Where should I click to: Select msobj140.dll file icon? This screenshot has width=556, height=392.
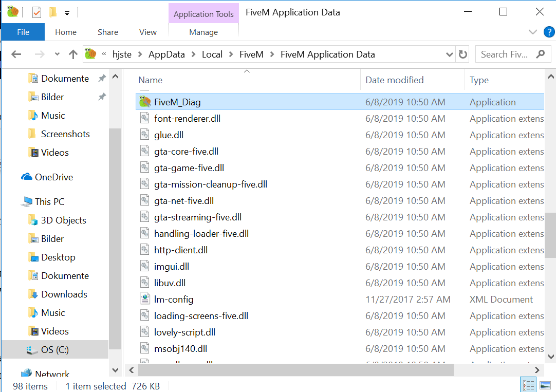click(145, 348)
